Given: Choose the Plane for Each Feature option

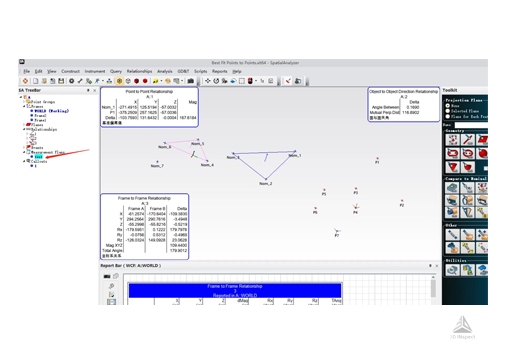Looking at the screenshot, I should (x=448, y=116).
